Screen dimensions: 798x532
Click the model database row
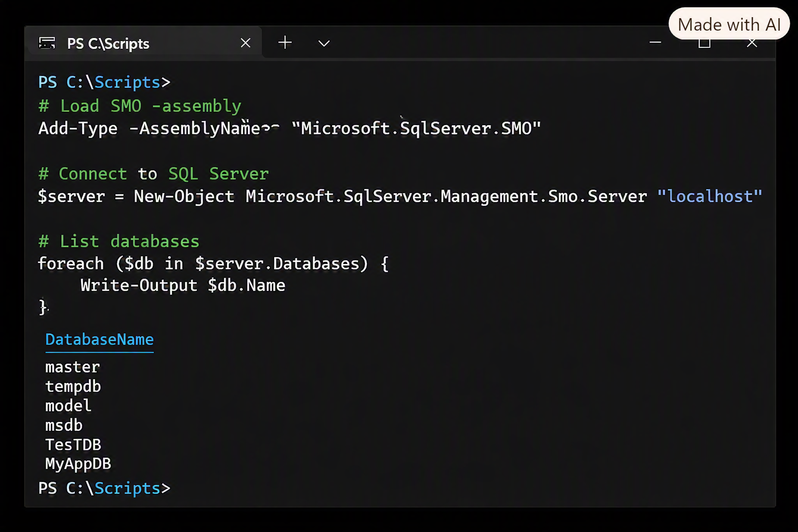pyautogui.click(x=69, y=406)
